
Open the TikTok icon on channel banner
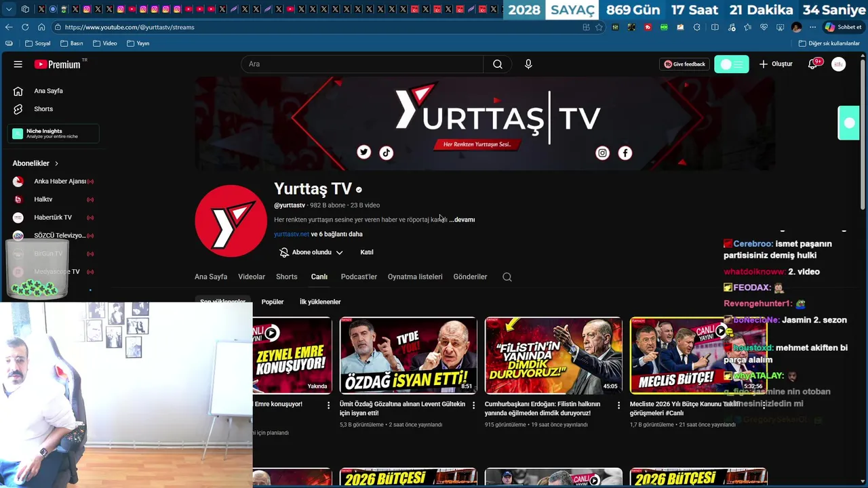[x=387, y=152]
